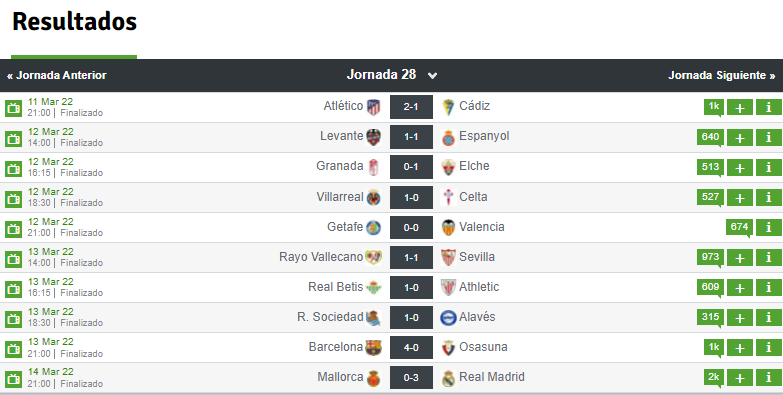The height and width of the screenshot is (395, 783).
Task: Expand the plus on Granada-Elche row
Action: pyautogui.click(x=740, y=168)
